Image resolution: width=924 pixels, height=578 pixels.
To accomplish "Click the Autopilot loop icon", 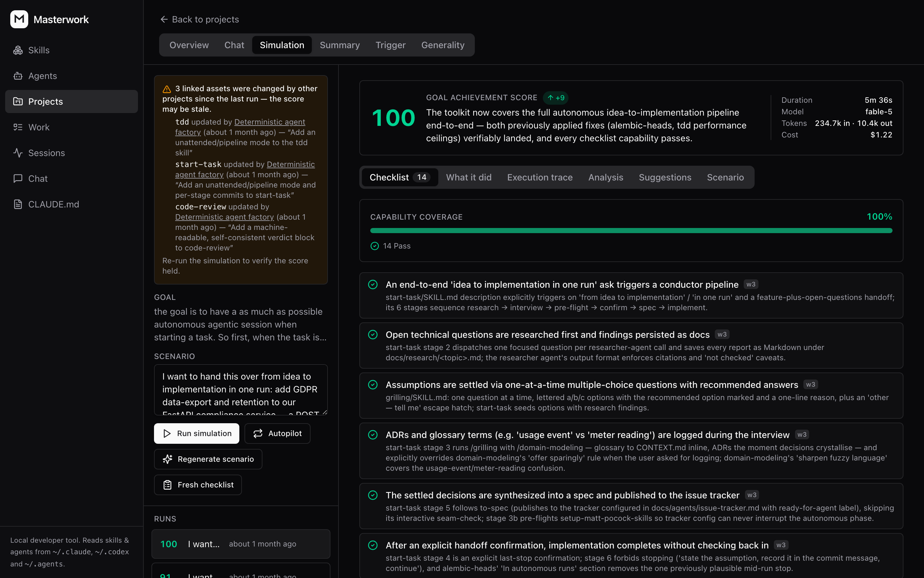I will (258, 433).
